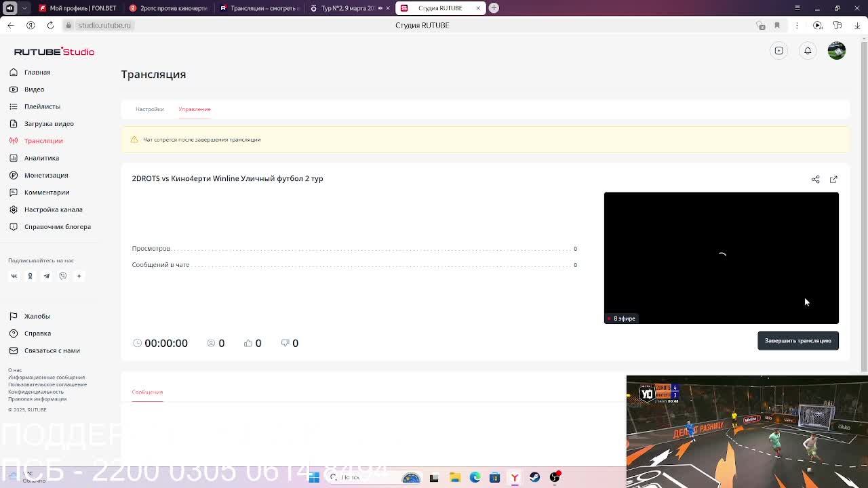Click the flag icon beside Жалобы
This screenshot has width=868, height=488.
14,316
